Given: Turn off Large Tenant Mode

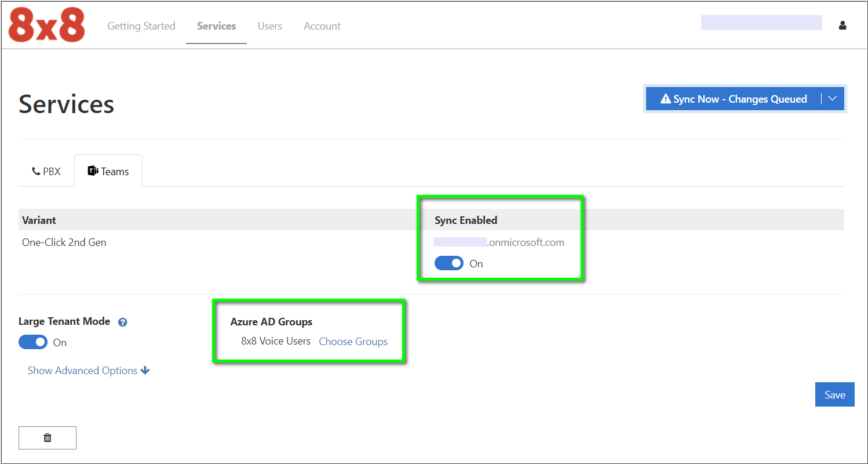Looking at the screenshot, I should coord(33,342).
